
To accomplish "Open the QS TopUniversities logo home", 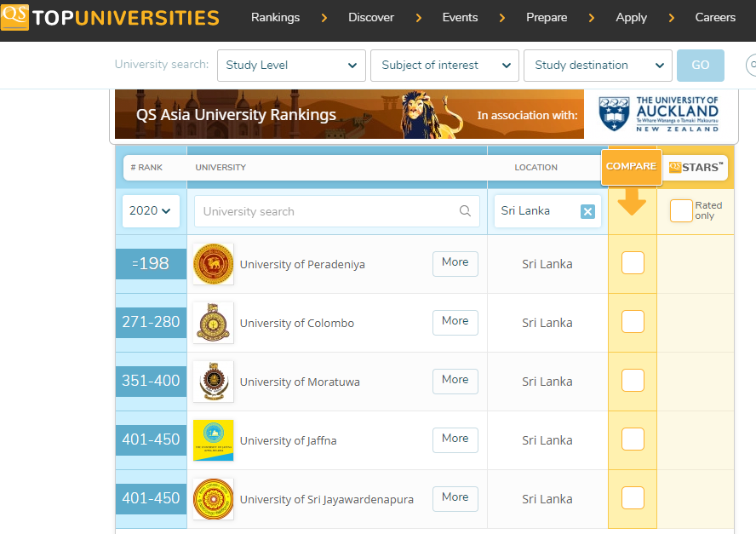I will pos(110,17).
